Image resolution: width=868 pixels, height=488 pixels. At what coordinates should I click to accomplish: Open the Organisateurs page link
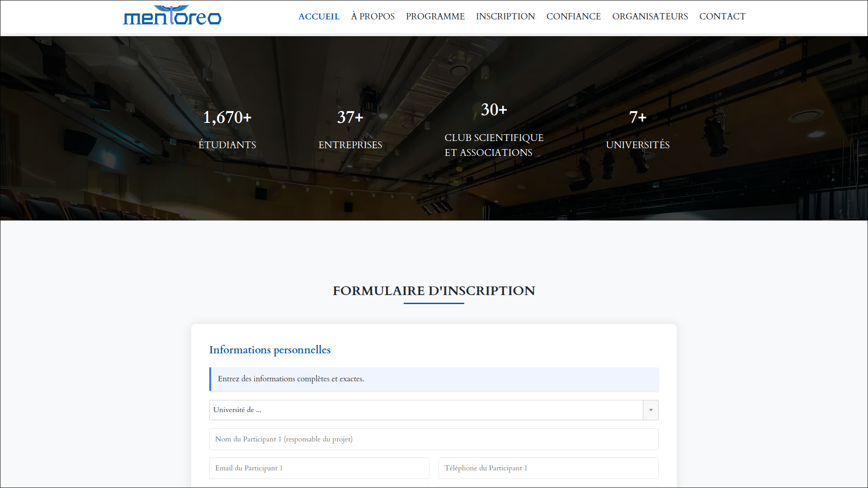[x=650, y=17]
